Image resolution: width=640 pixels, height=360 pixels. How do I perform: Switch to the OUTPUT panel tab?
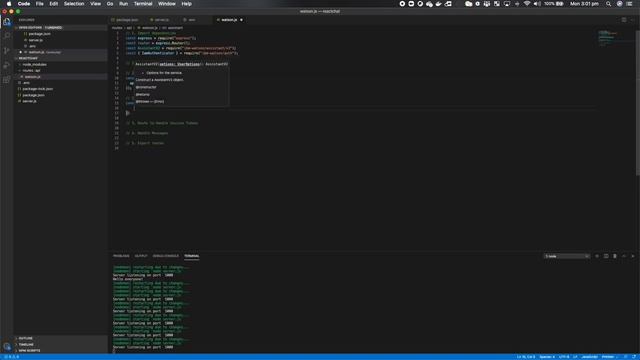141,256
